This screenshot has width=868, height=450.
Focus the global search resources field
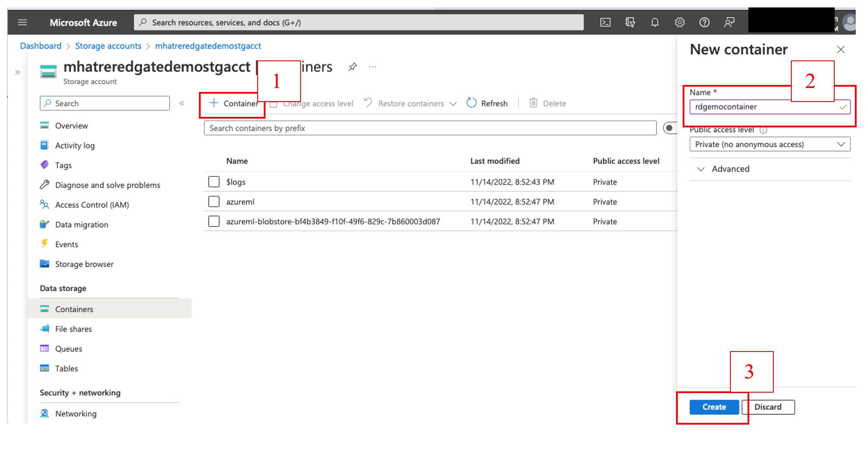click(359, 22)
